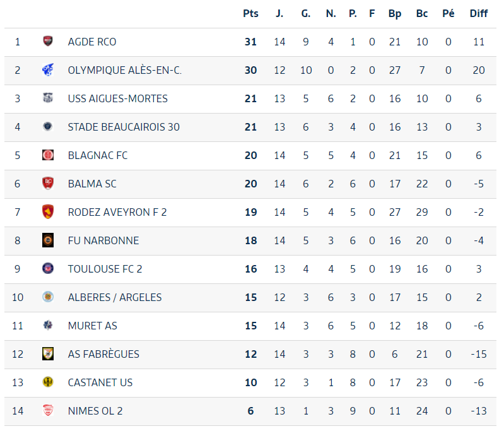Click the Castanet US yellow crest
The width and height of the screenshot is (504, 431).
(48, 382)
